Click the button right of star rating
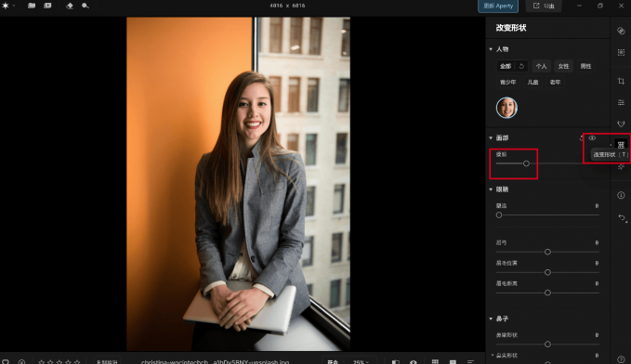Viewport: 631px width, 364px height. [x=107, y=361]
